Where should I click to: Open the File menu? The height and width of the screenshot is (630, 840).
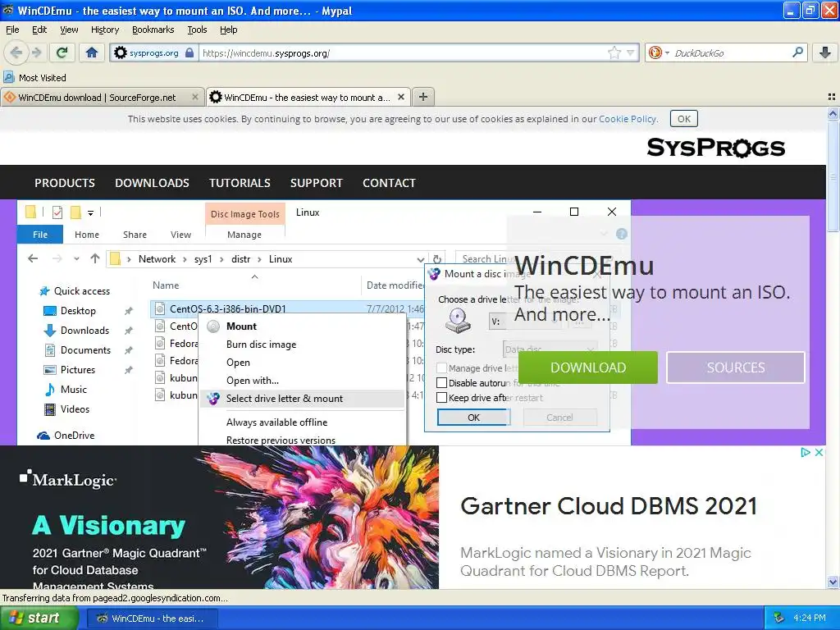point(12,30)
